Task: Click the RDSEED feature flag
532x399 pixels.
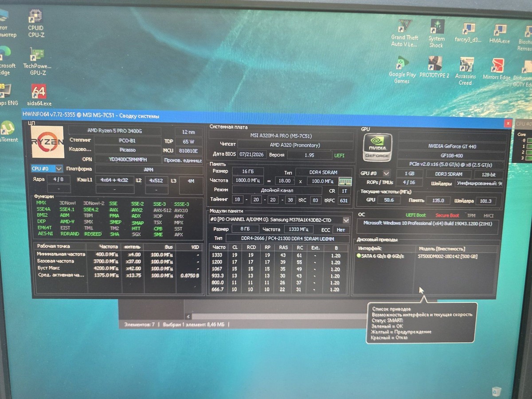Action: [93, 234]
